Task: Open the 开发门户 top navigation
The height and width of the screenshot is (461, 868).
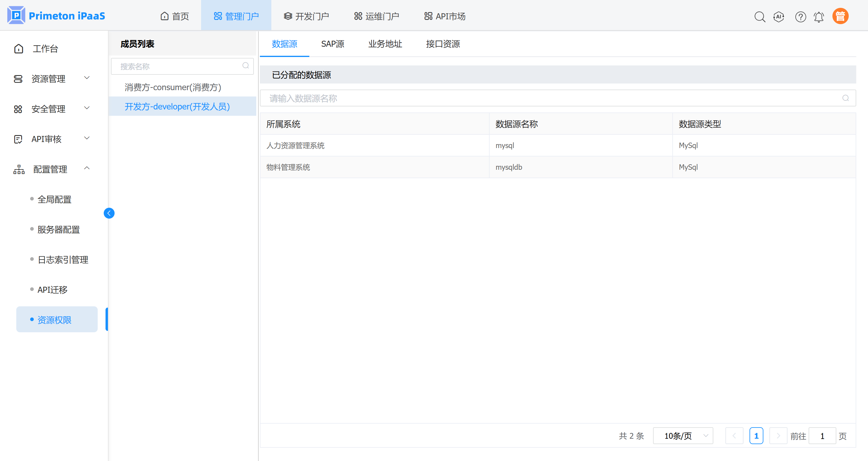Action: 306,16
